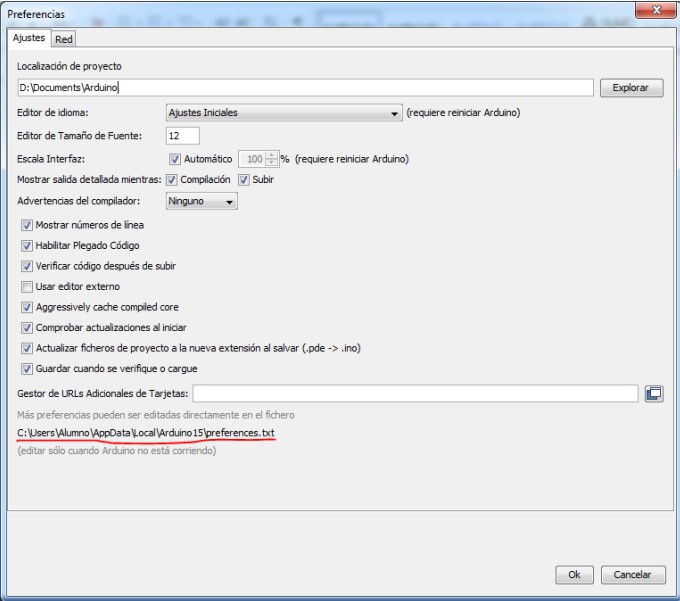Confirm preferences with Ok button

[x=574, y=575]
